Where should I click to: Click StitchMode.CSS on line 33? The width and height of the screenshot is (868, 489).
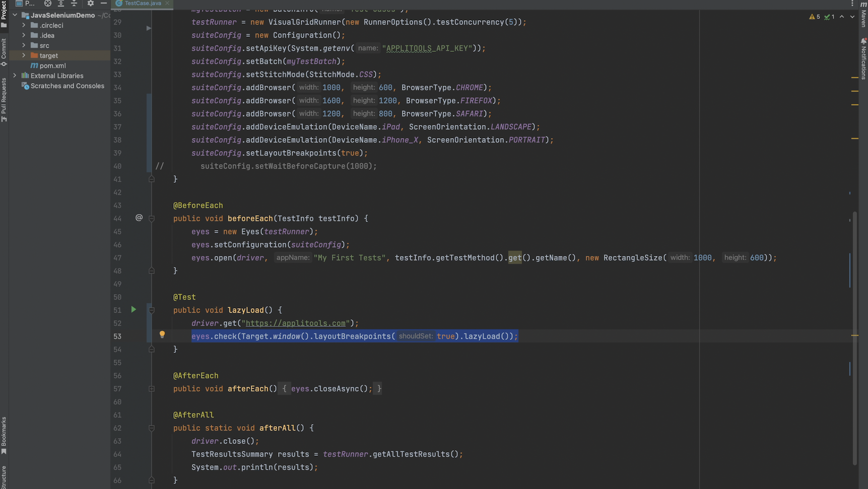pyautogui.click(x=341, y=75)
